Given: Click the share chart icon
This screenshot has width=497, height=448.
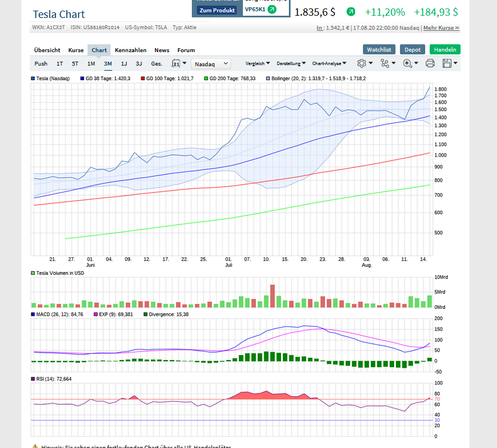Looking at the screenshot, I should tap(385, 63).
